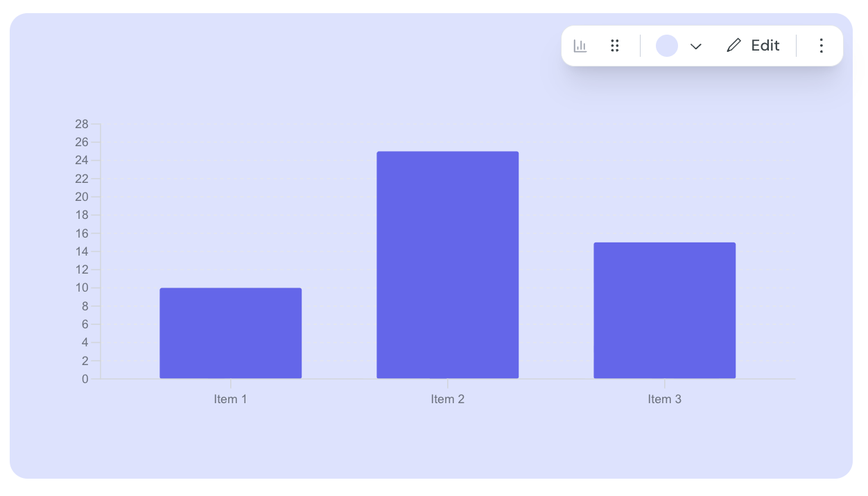Click the "Item 1" axis label
This screenshot has height=496, width=868.
(x=231, y=399)
